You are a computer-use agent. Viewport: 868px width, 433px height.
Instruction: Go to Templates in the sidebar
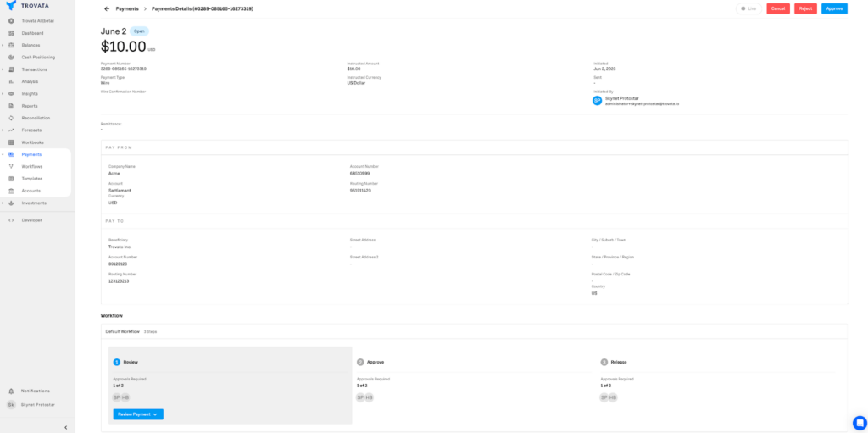[x=32, y=179]
